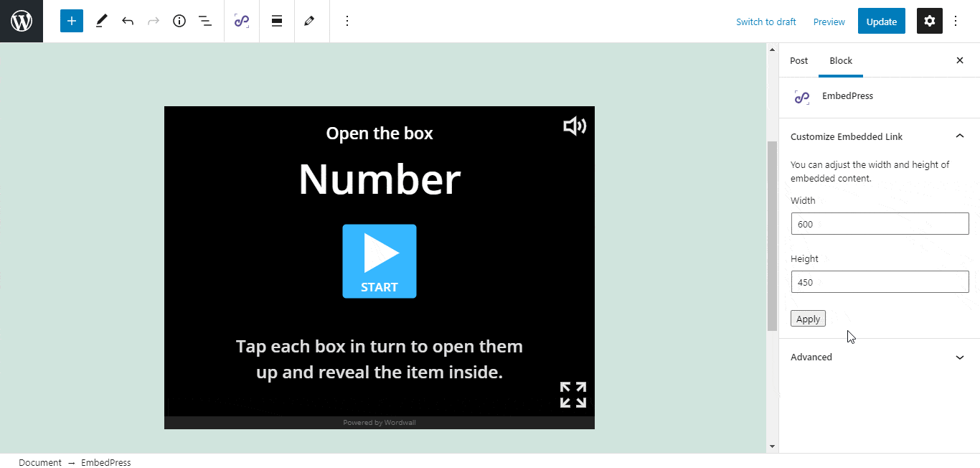
Task: Open editor options menu beside settings gear
Action: tap(956, 21)
